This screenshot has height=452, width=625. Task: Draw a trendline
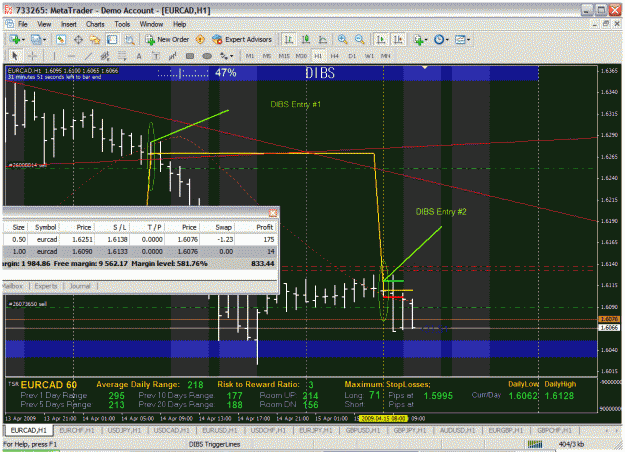click(x=88, y=56)
